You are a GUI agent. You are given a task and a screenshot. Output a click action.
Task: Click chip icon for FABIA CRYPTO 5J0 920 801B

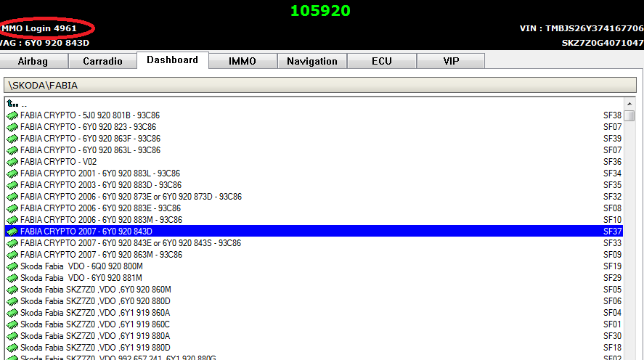[x=12, y=115]
